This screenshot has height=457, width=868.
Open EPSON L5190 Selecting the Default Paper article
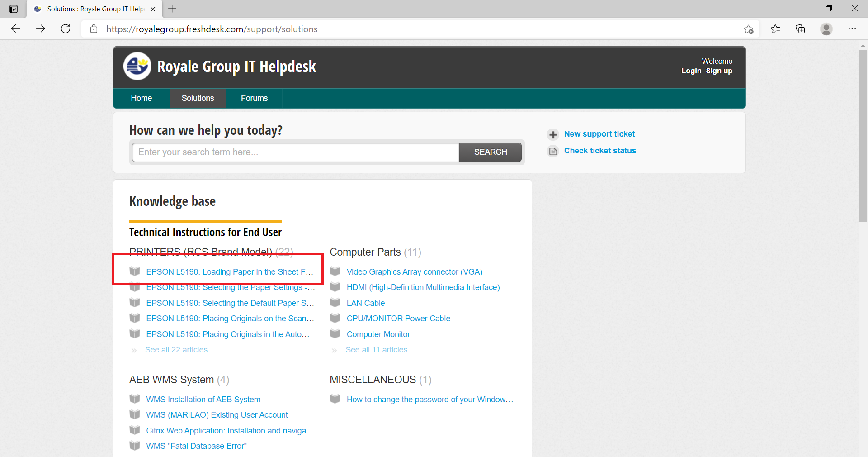tap(230, 303)
